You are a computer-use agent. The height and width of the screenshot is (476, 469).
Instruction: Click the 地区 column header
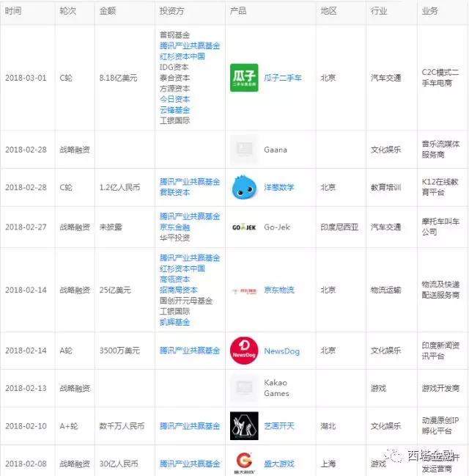[x=328, y=11]
